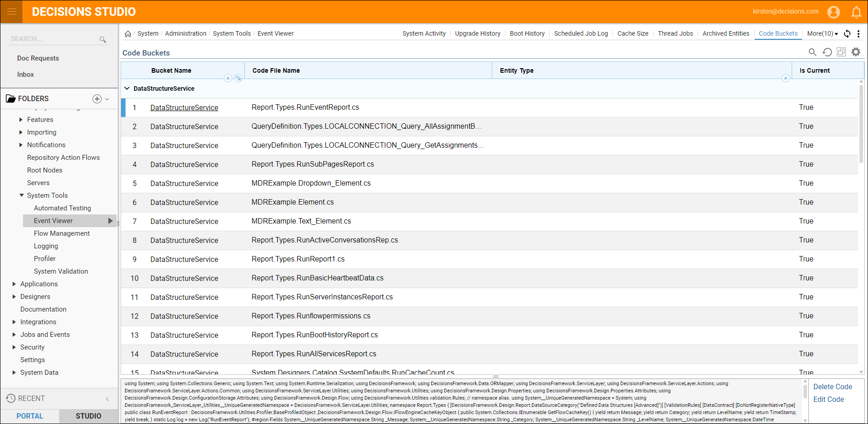Select Repository Action Flows in the tree

click(63, 158)
